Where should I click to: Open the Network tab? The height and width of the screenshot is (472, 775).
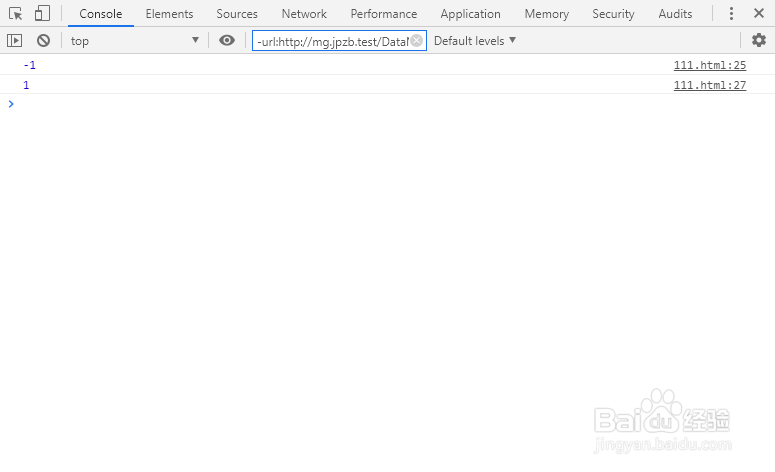[304, 14]
